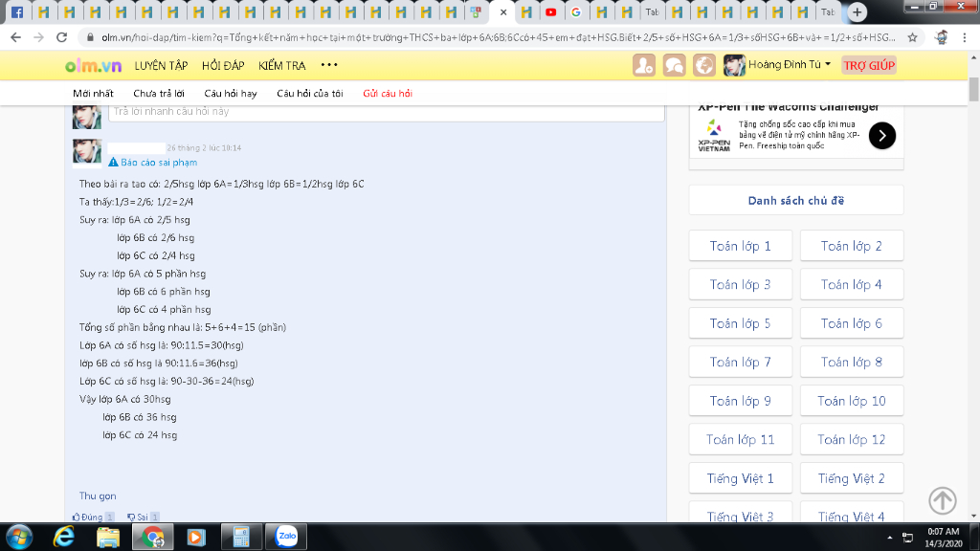Screen dimensions: 980x551
Task: Open the Toán lớp 2 topic
Action: pos(851,246)
